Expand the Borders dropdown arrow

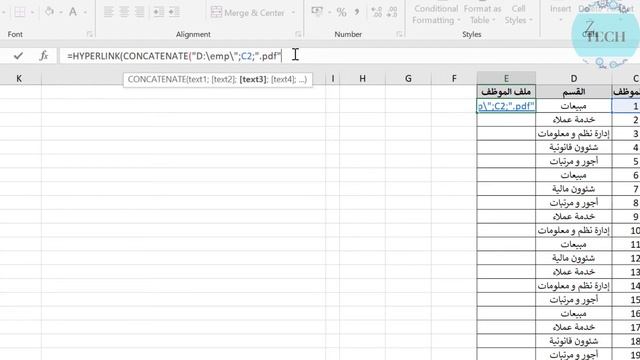(x=32, y=13)
